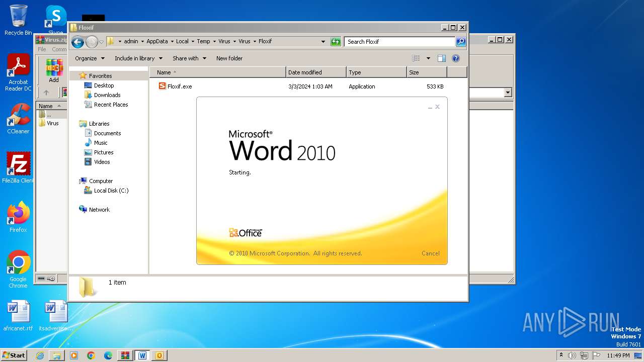This screenshot has width=644, height=362.
Task: Open Acrobat Reader DC shortcut
Action: coord(18,73)
